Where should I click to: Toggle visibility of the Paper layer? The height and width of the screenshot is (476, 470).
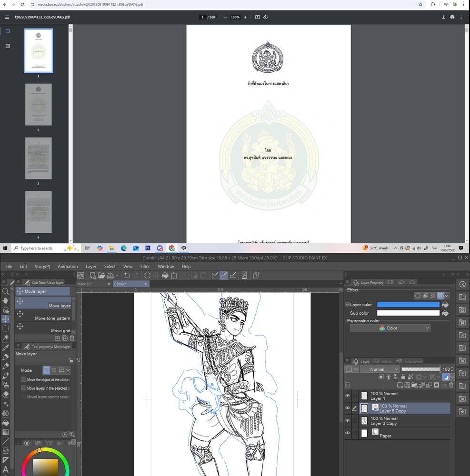tap(348, 433)
